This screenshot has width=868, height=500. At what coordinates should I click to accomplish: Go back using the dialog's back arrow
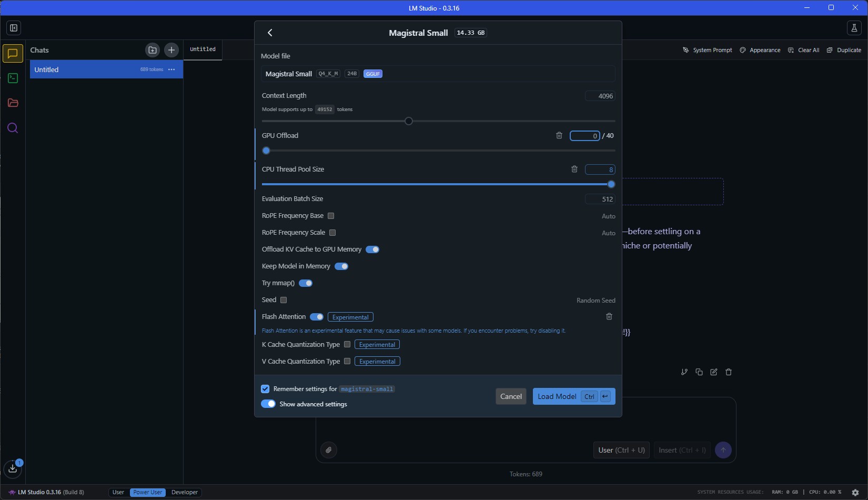(270, 33)
